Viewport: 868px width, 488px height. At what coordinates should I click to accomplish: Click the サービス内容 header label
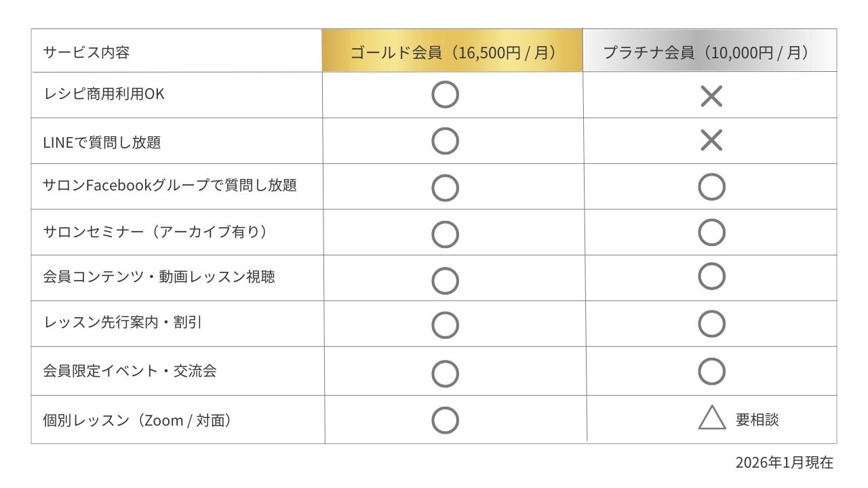tap(86, 52)
